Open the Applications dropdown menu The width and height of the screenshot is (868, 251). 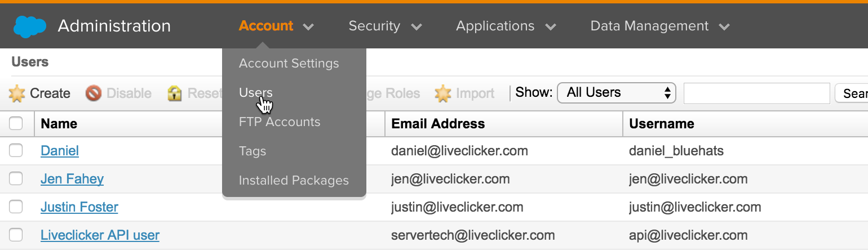click(506, 26)
